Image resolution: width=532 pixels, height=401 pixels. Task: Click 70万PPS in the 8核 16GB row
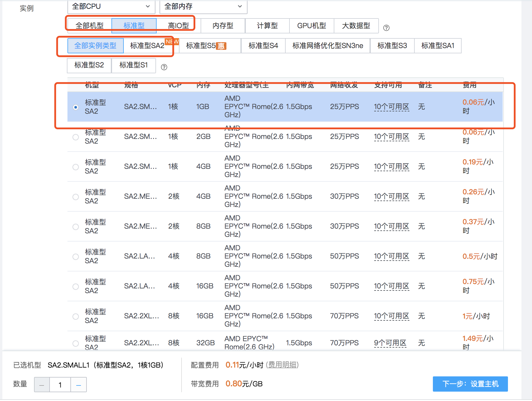tap(344, 316)
